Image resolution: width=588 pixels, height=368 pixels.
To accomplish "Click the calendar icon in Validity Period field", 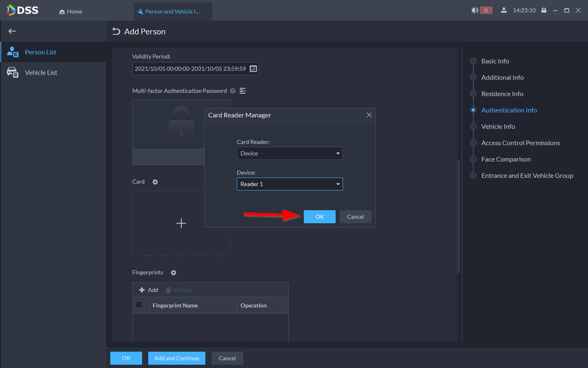I will coord(253,69).
